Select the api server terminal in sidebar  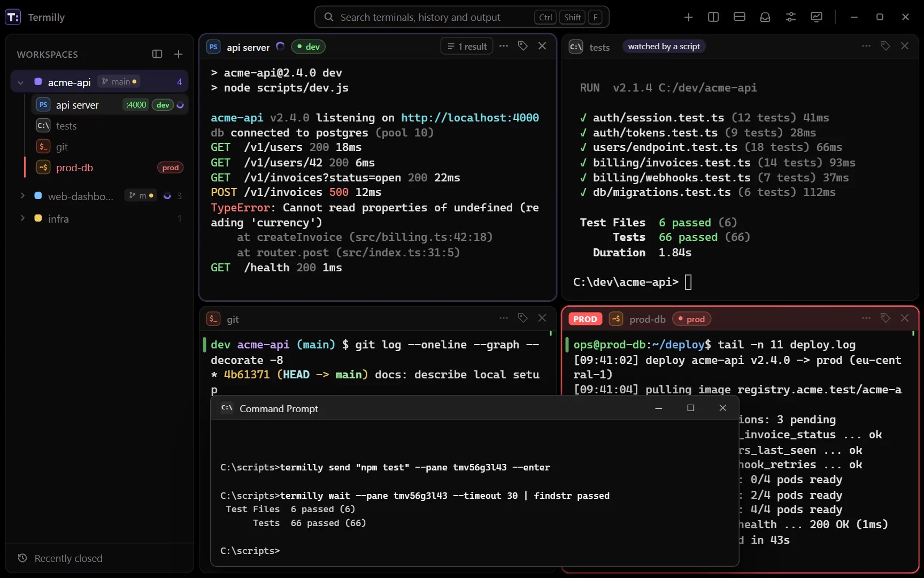[x=110, y=105]
